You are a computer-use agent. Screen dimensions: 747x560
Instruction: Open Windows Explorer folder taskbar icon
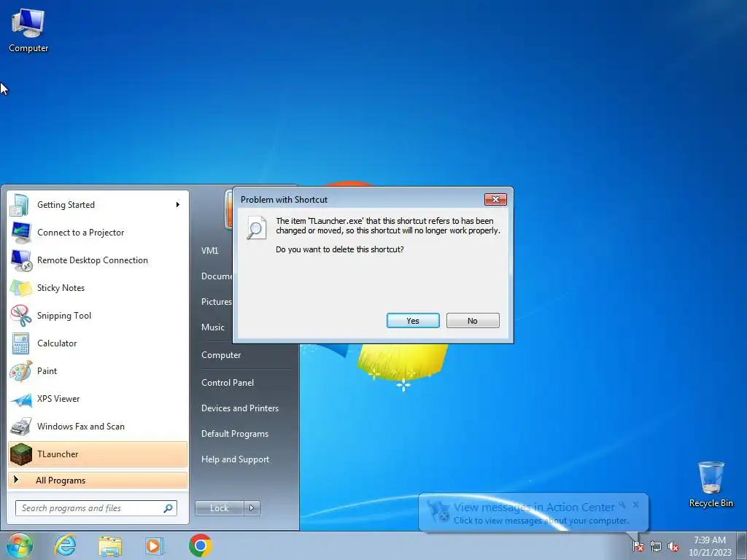[x=110, y=545]
